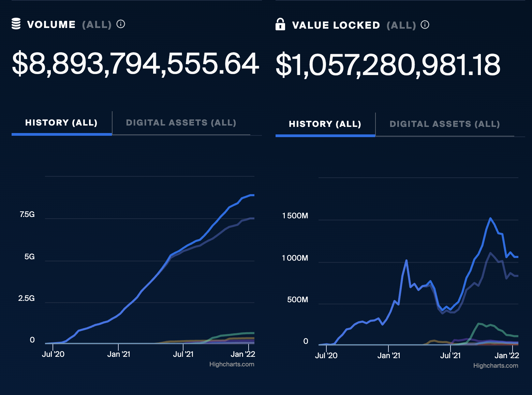
Task: Click the padlock icon beside Value Locked
Action: (280, 24)
